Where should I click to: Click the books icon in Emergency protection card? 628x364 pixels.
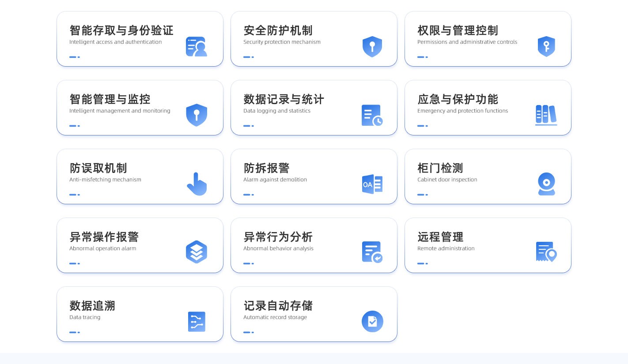(546, 115)
